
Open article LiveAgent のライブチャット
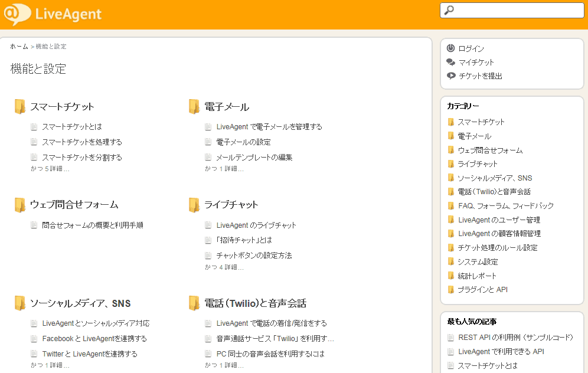click(x=256, y=225)
